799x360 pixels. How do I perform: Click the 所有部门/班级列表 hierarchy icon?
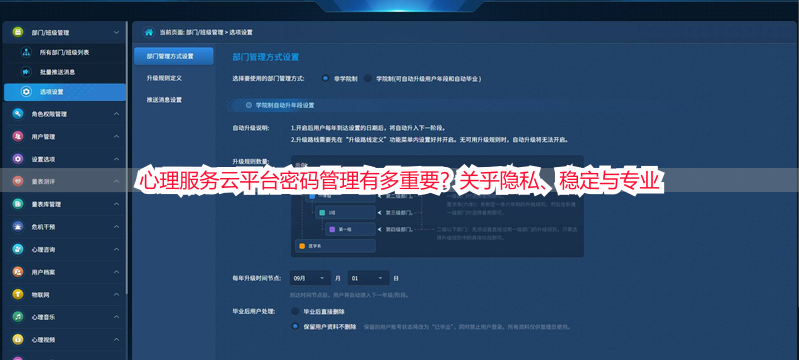pyautogui.click(x=25, y=52)
